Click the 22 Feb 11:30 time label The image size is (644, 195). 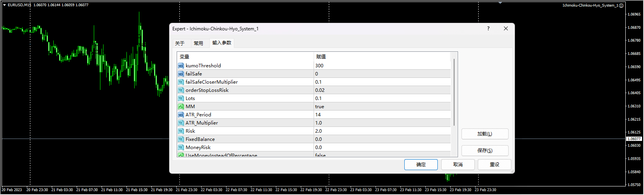[x=261, y=190]
